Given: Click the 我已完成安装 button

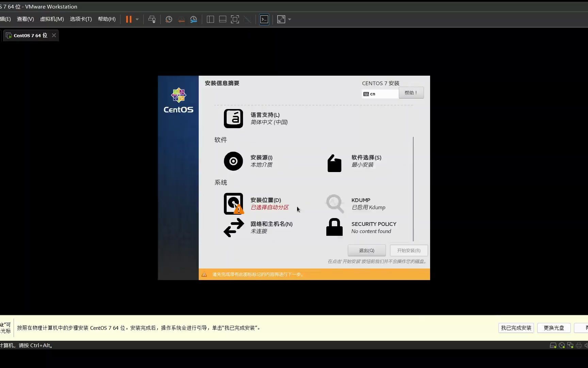Looking at the screenshot, I should (x=516, y=328).
